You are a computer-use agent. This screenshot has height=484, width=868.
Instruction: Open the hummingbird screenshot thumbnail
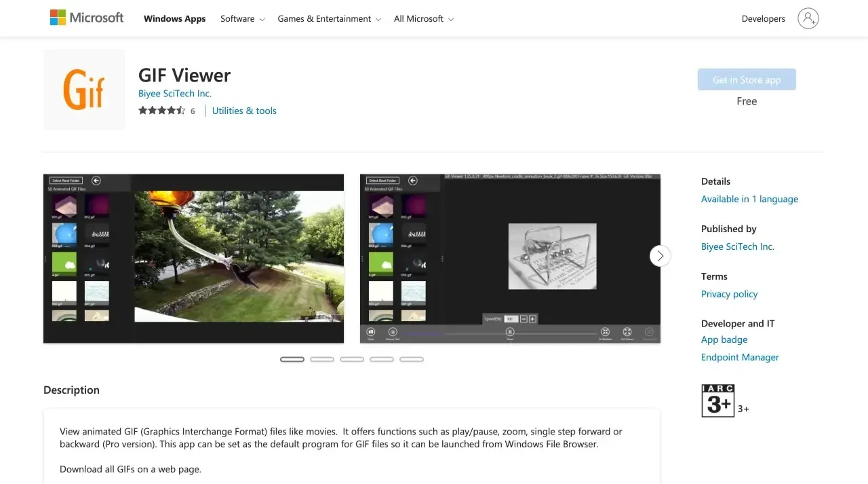(193, 259)
